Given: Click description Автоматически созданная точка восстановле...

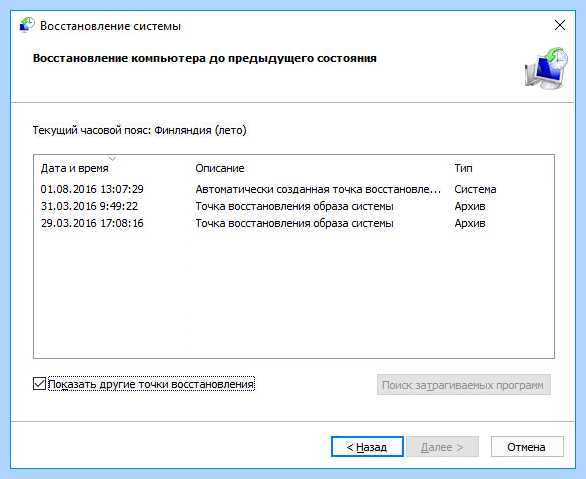Looking at the screenshot, I should click(x=318, y=189).
